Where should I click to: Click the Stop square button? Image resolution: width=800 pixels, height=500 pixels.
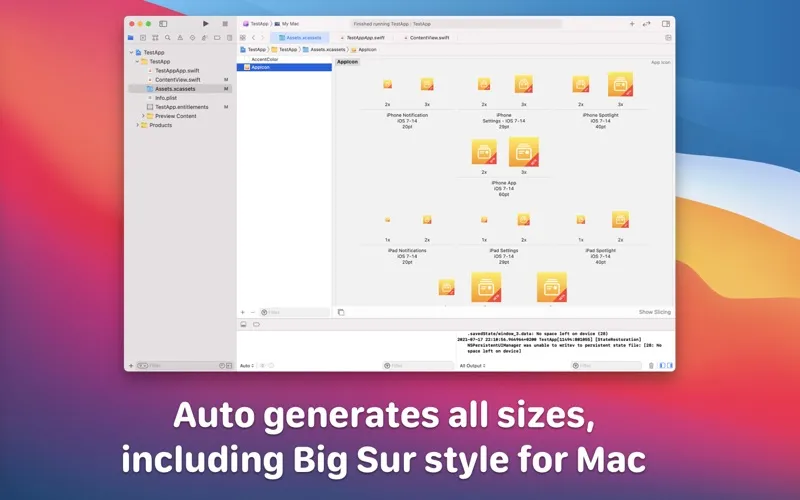[x=225, y=24]
